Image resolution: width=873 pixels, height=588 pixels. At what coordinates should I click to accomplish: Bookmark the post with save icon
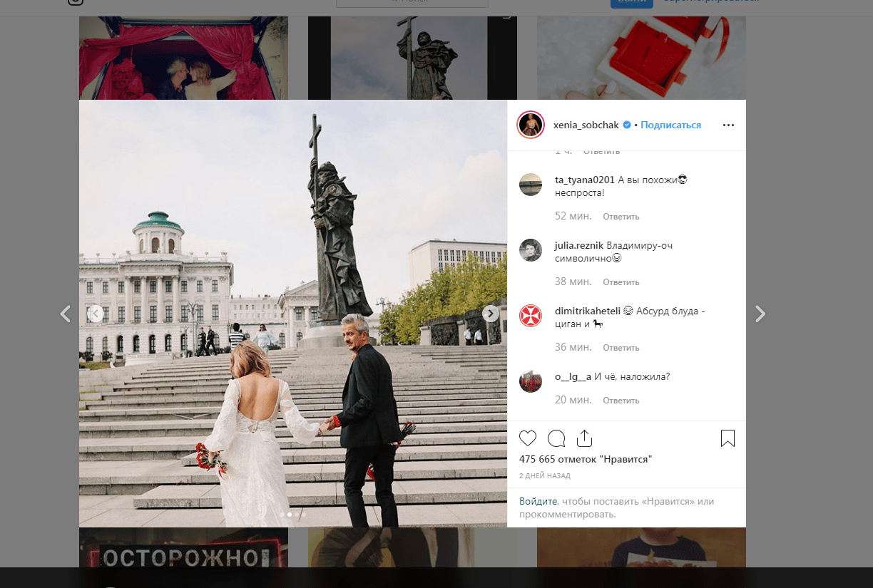tap(727, 438)
